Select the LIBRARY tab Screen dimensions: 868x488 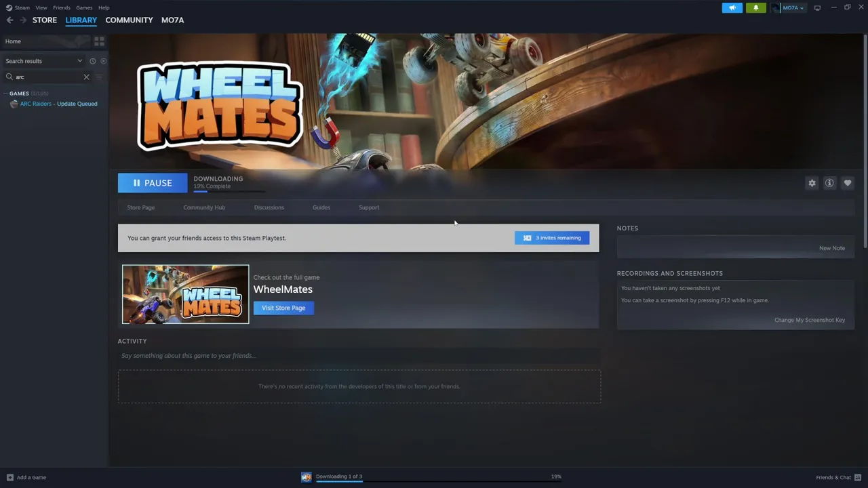click(x=81, y=20)
